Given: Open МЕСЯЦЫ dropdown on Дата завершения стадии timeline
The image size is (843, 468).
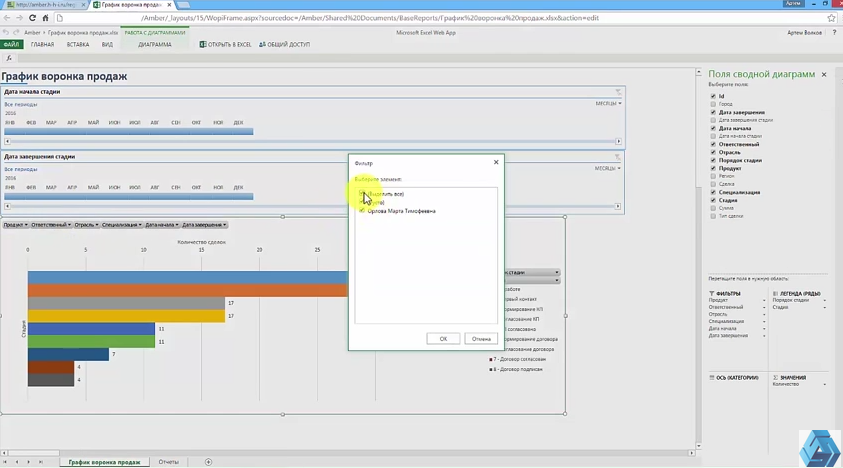Looking at the screenshot, I should pos(608,168).
